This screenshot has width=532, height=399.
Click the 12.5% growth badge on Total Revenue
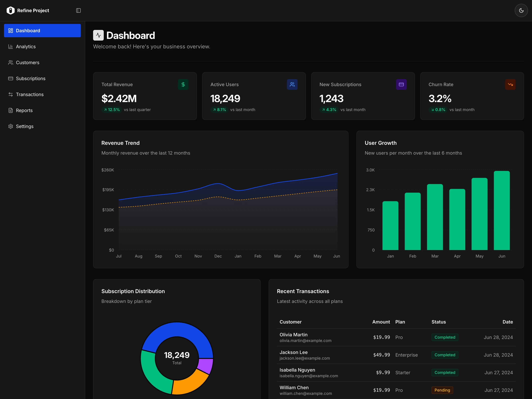[x=112, y=110]
